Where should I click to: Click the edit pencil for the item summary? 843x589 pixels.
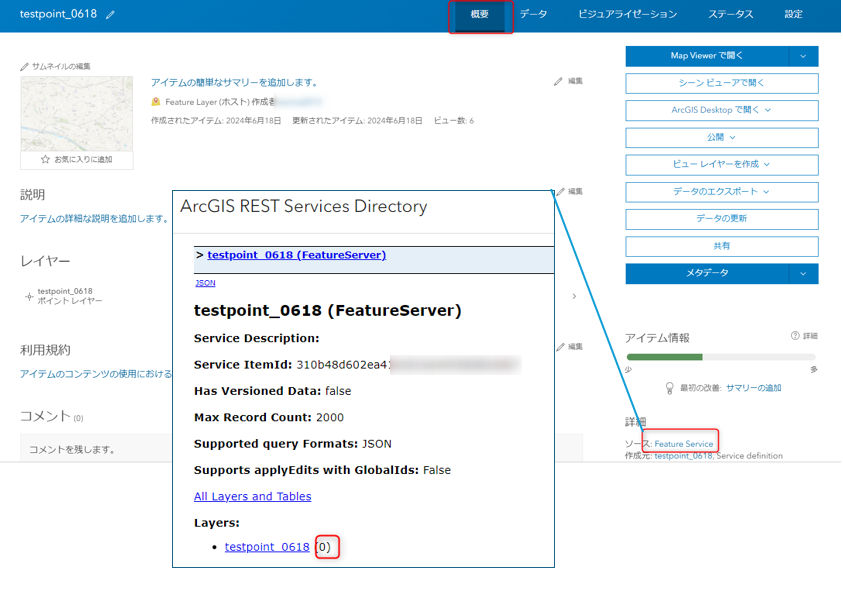coord(558,81)
